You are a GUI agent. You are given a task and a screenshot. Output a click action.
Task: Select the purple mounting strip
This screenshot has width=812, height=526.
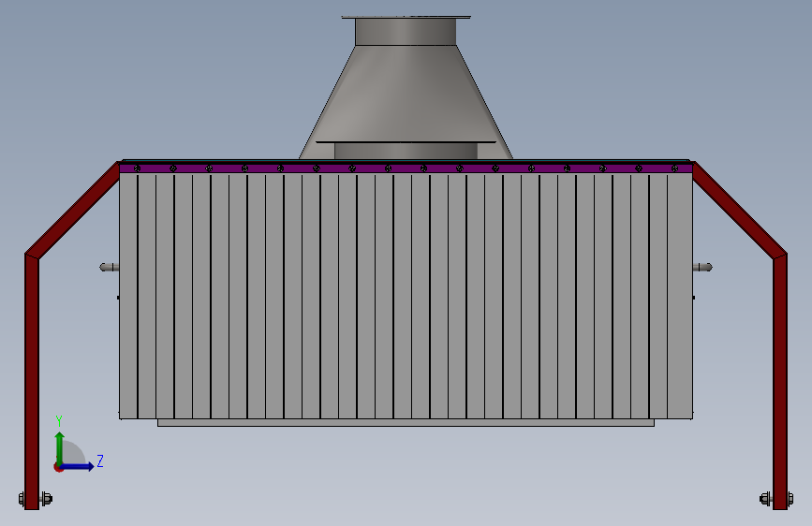[406, 168]
